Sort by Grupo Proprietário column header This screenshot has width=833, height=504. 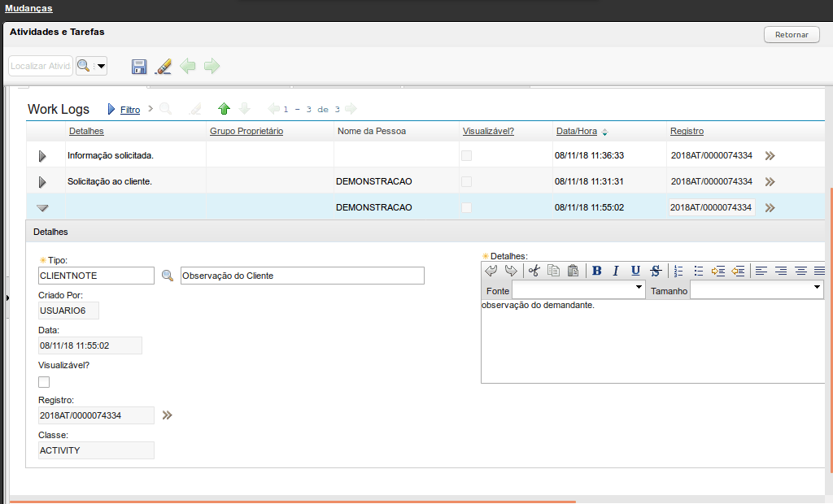tap(246, 131)
